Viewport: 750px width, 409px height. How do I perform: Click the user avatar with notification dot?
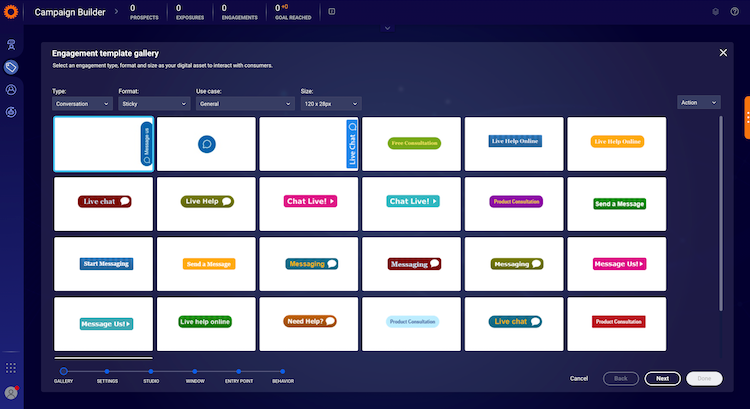click(x=11, y=392)
